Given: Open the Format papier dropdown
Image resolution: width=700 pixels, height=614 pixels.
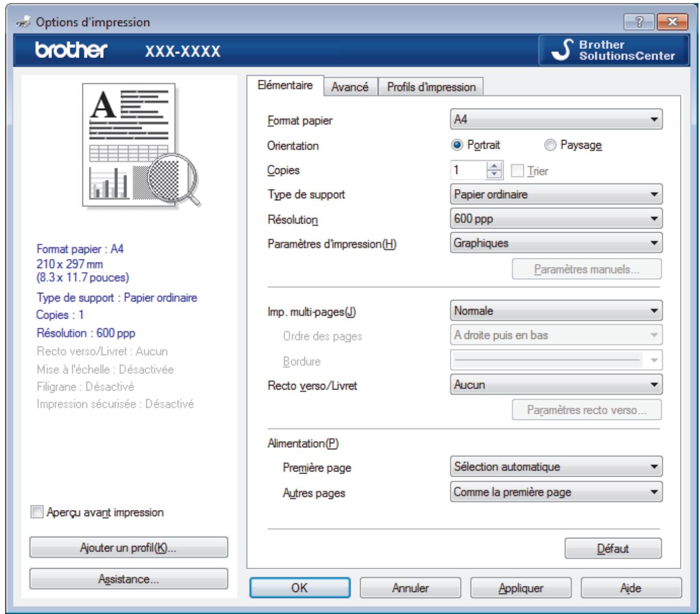Looking at the screenshot, I should [556, 119].
